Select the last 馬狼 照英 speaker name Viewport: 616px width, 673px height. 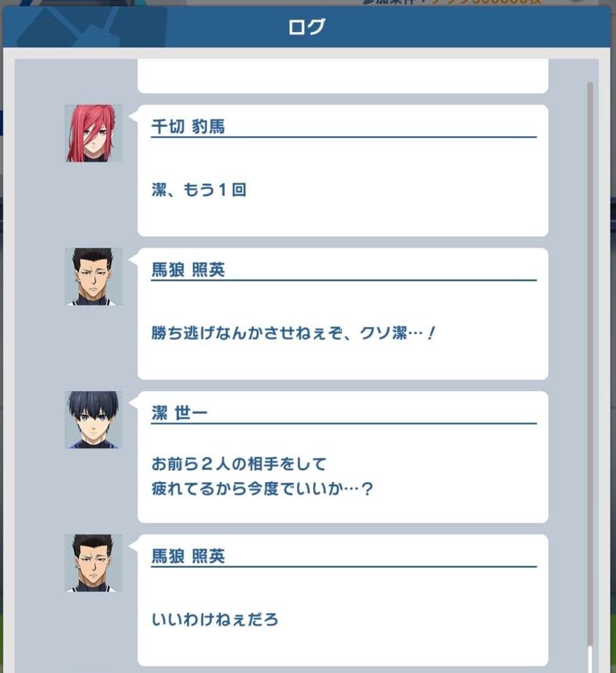click(x=188, y=556)
